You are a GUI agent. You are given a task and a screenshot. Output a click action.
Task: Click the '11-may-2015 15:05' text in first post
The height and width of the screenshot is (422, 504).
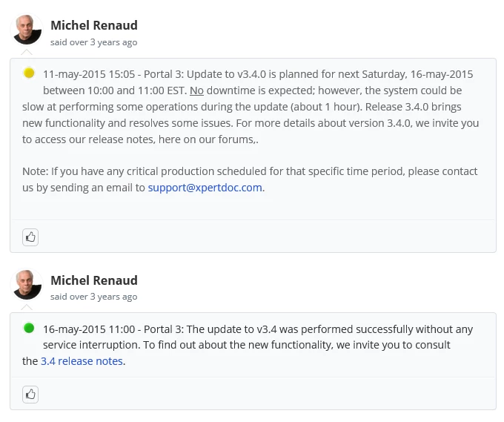coord(89,74)
